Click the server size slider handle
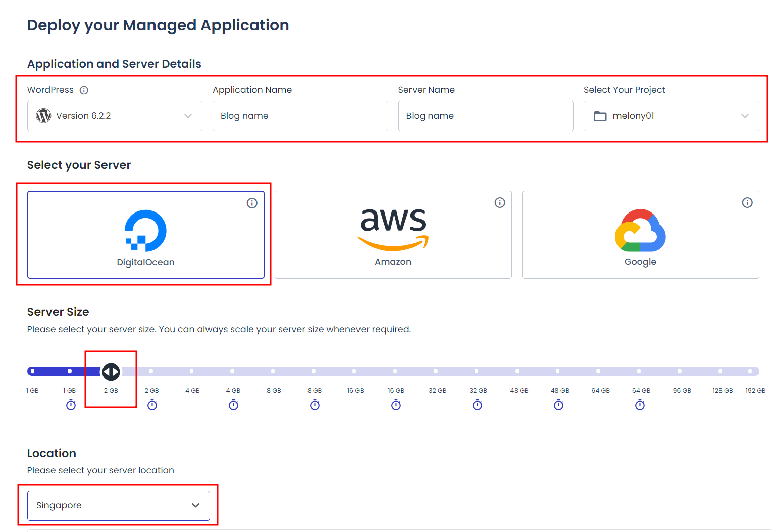 tap(111, 371)
